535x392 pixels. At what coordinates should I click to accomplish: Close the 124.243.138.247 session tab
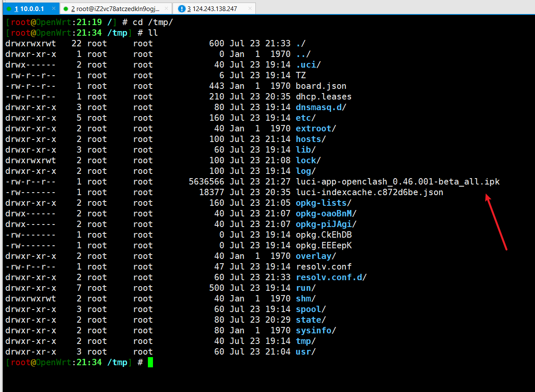tap(250, 9)
